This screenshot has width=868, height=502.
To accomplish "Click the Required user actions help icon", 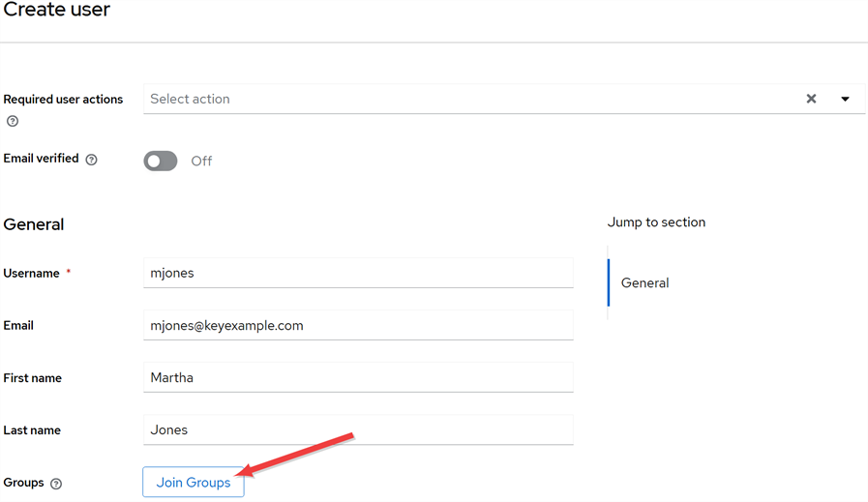I will [13, 121].
